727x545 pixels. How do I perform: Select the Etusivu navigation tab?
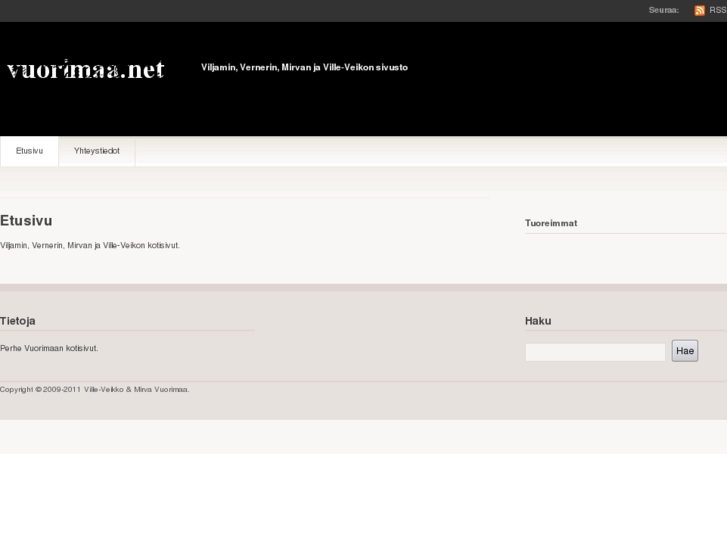click(29, 151)
